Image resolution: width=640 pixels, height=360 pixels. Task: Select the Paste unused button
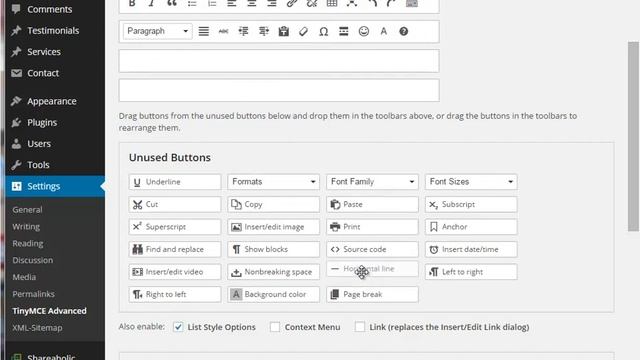[372, 204]
